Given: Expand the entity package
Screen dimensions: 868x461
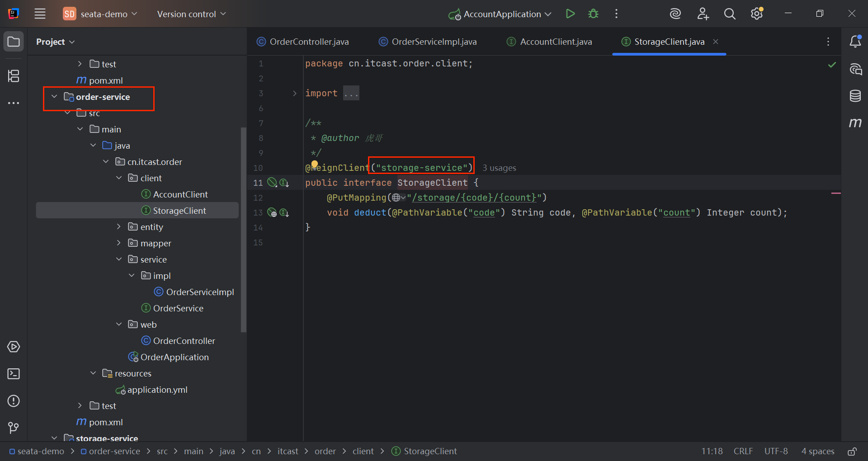Looking at the screenshot, I should point(119,227).
